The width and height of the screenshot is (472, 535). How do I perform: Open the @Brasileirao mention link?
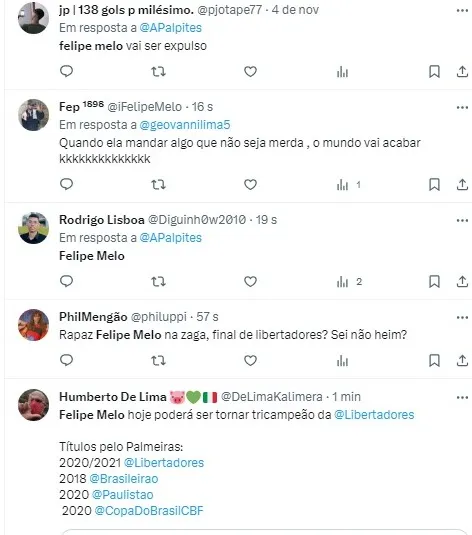[124, 479]
